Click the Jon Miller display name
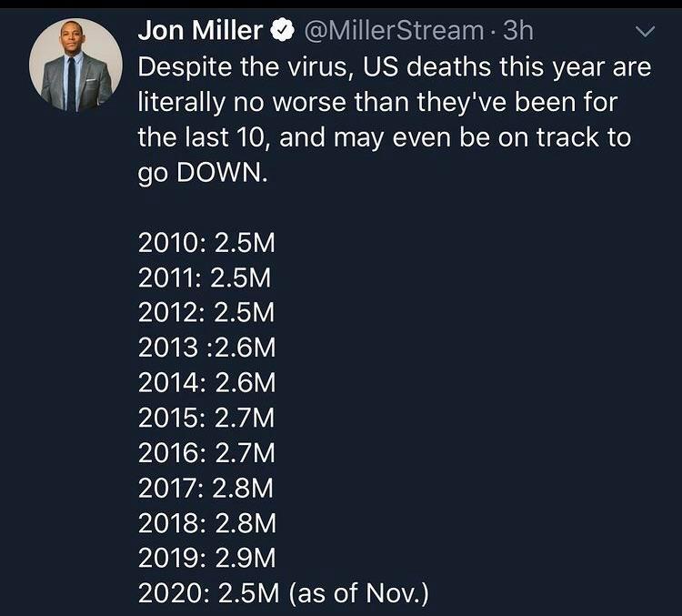Screen dimensions: 682x616 pos(200,31)
